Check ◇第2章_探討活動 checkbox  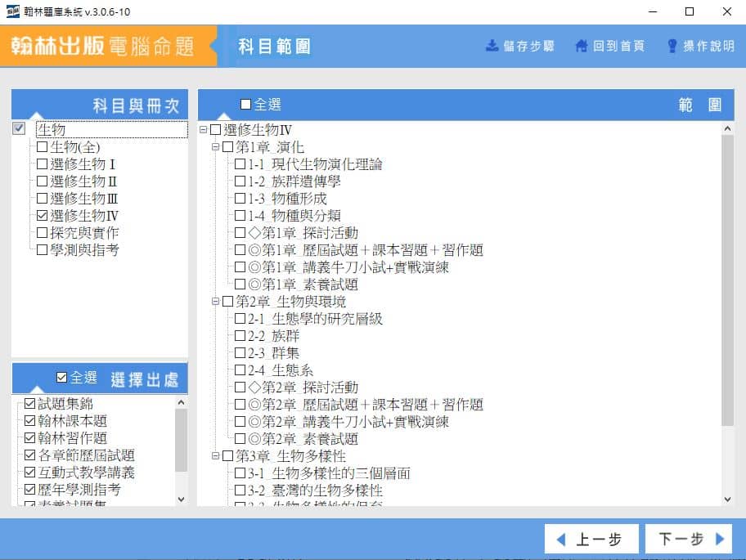point(240,388)
